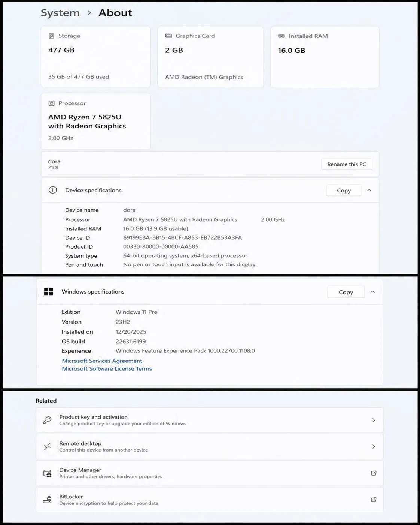Viewport: 420px width, 525px height.
Task: Click the Storage card icon
Action: [51, 36]
